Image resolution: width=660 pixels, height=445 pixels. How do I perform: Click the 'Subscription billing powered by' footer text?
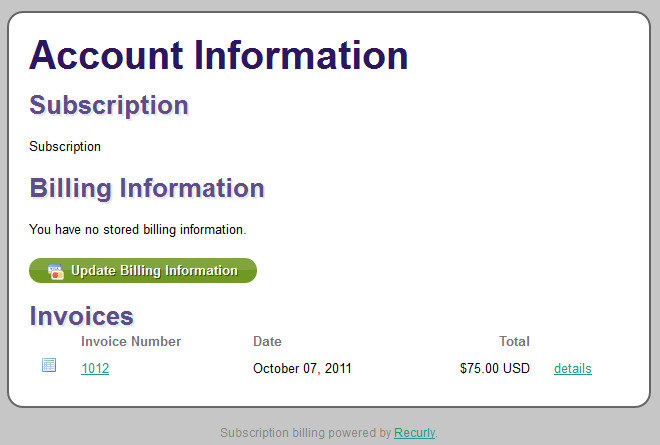pyautogui.click(x=305, y=433)
